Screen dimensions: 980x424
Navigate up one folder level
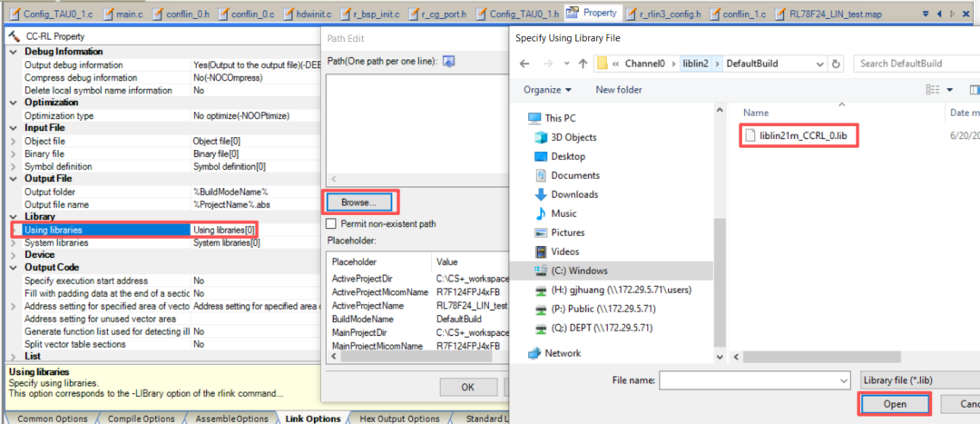pyautogui.click(x=582, y=64)
